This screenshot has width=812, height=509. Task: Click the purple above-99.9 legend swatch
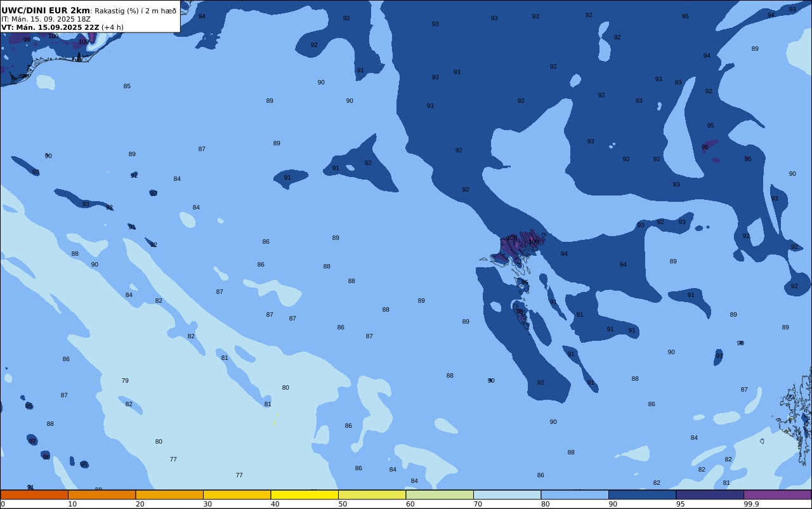tap(777, 494)
